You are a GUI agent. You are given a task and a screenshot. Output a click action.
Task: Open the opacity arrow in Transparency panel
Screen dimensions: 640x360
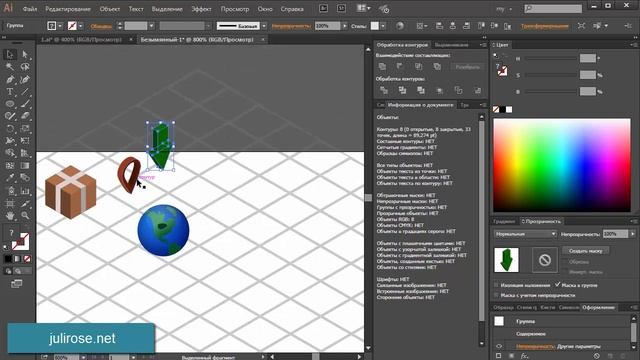633,234
